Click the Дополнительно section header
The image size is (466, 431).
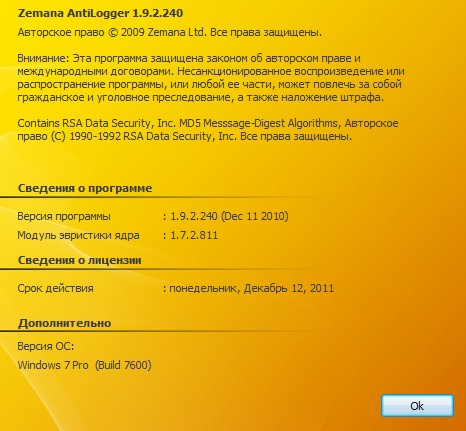(x=64, y=323)
